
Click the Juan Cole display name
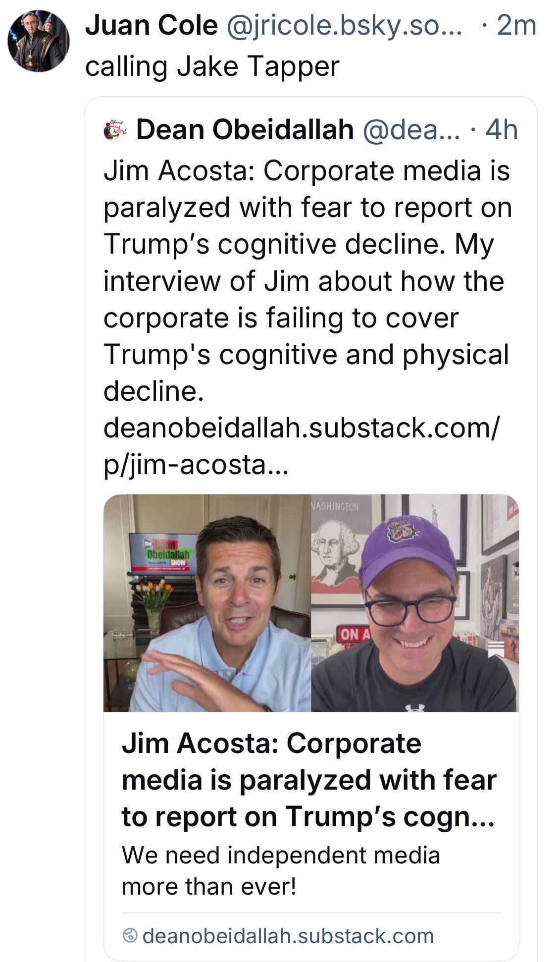click(x=151, y=25)
